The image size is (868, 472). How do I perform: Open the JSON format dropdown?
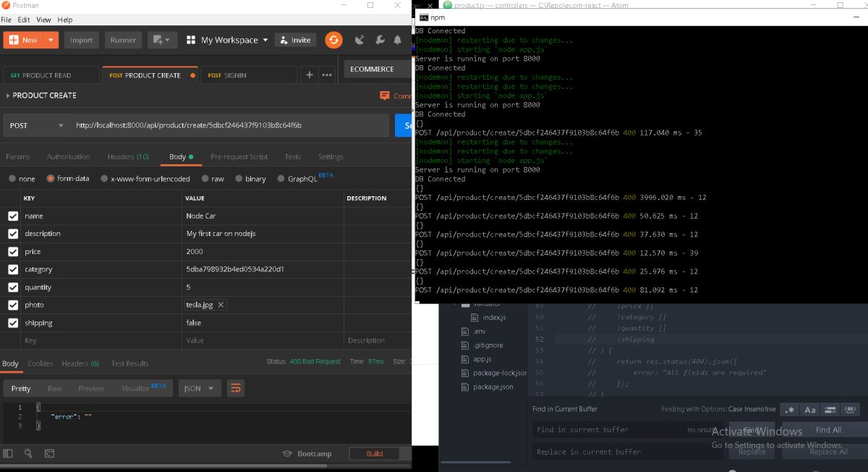(200, 389)
